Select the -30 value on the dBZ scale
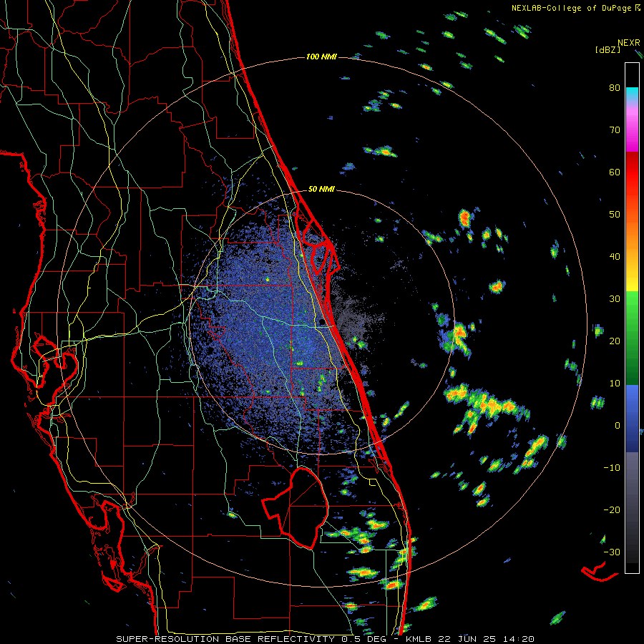Viewport: 644px width, 644px height. pyautogui.click(x=612, y=552)
